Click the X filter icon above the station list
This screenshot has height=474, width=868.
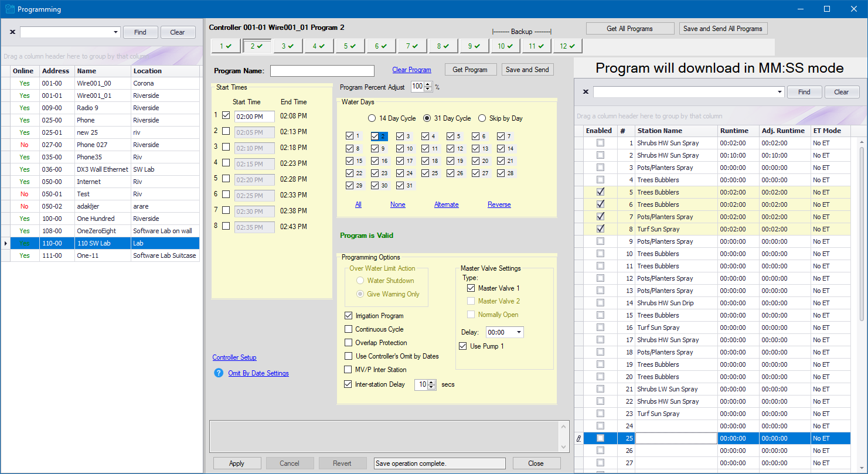pyautogui.click(x=586, y=92)
